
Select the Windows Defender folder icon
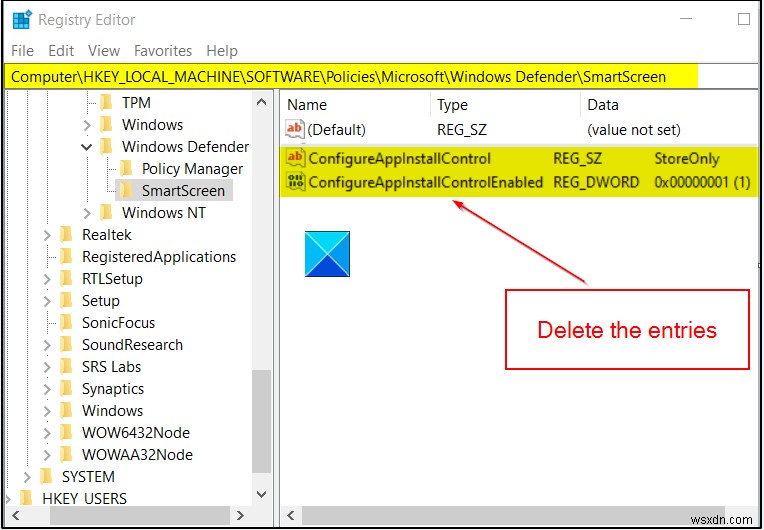click(106, 147)
